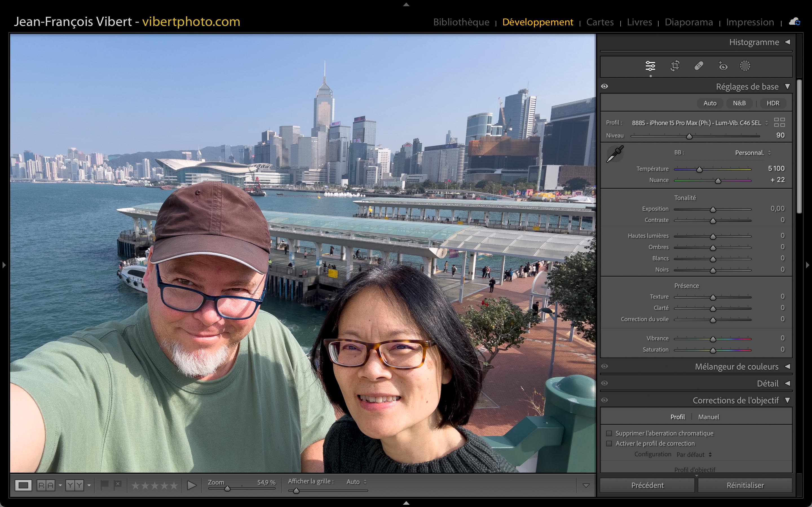Switch to the Bibliothèque module

tap(461, 22)
